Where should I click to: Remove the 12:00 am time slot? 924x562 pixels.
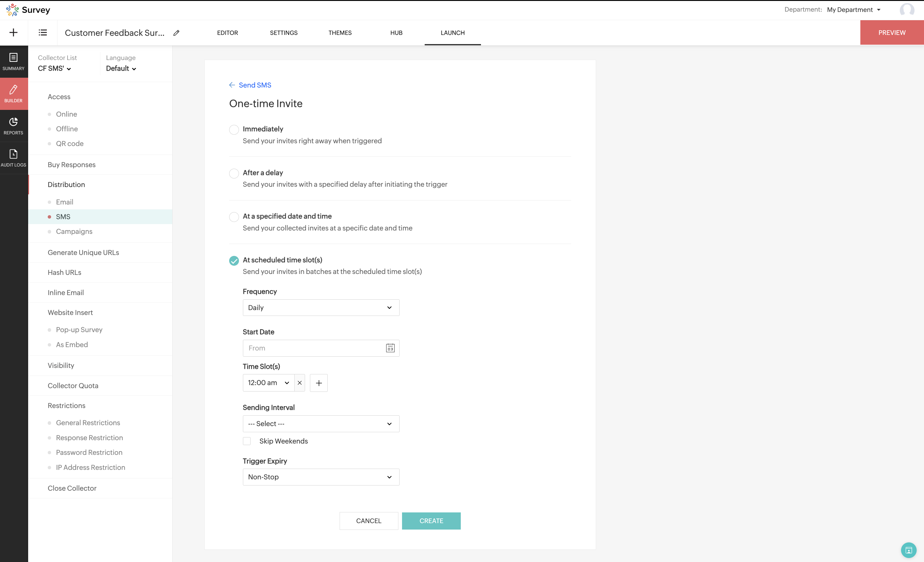coord(300,383)
